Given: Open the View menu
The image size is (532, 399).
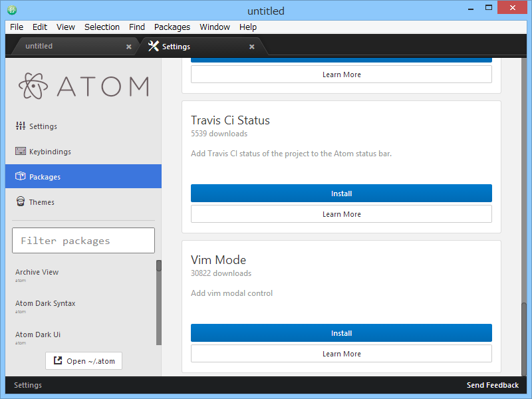Looking at the screenshot, I should click(x=65, y=27).
